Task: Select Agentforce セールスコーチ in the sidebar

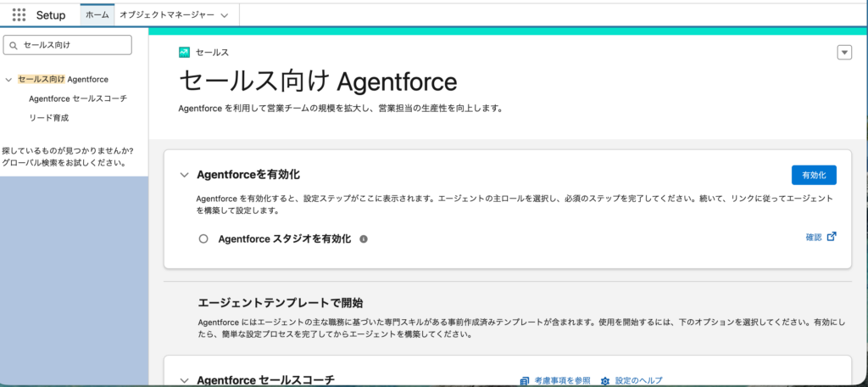Action: coord(77,98)
